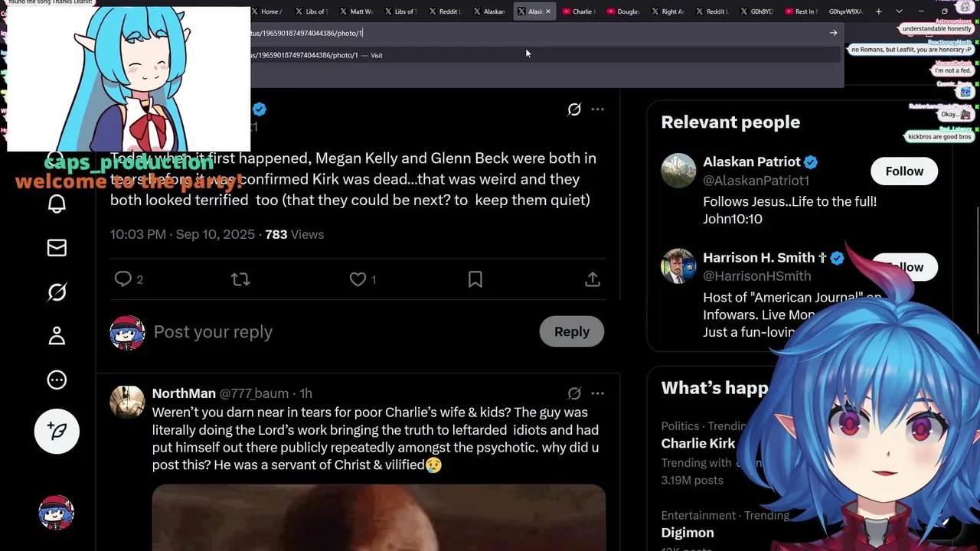Follow Alaskan Patriot
The height and width of the screenshot is (551, 980).
[x=904, y=171]
